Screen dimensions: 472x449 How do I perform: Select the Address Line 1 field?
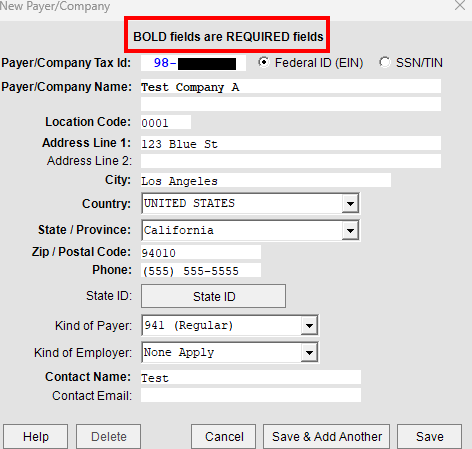pos(291,143)
